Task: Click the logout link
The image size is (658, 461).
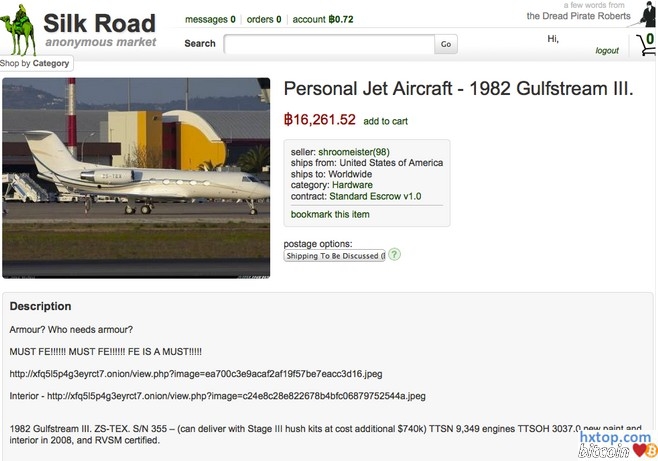Action: pos(607,51)
